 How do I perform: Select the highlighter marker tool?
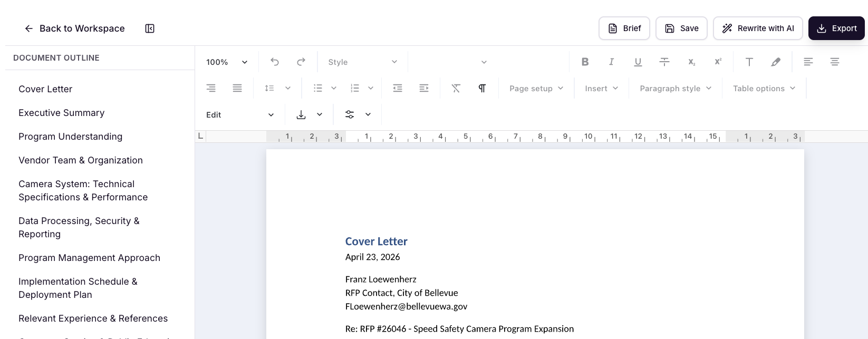(775, 62)
